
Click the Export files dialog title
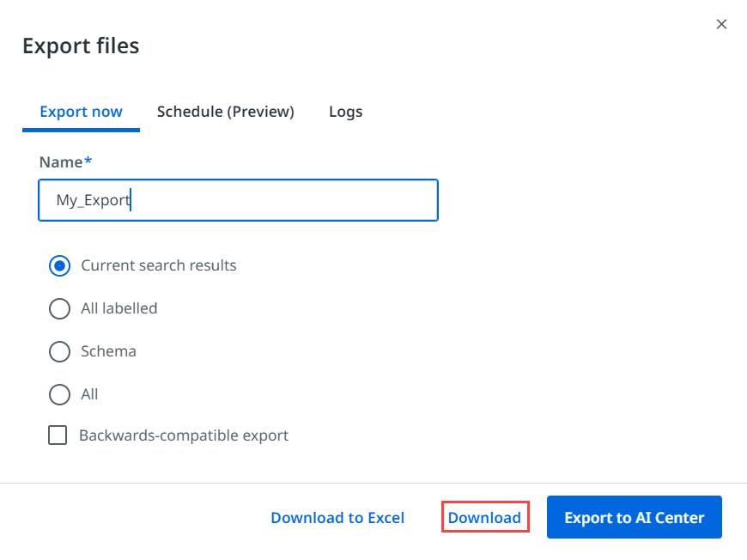pos(81,46)
